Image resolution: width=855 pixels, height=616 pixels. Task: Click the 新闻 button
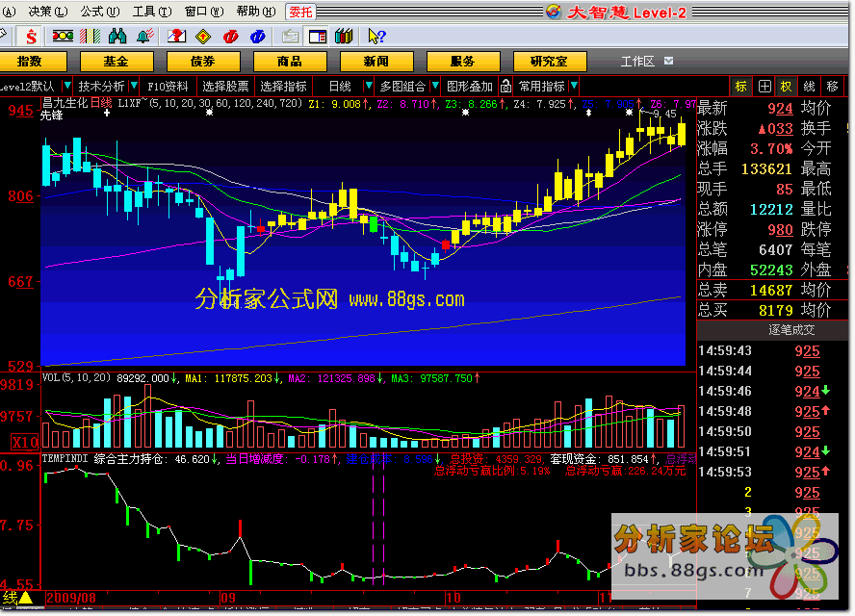pyautogui.click(x=376, y=62)
